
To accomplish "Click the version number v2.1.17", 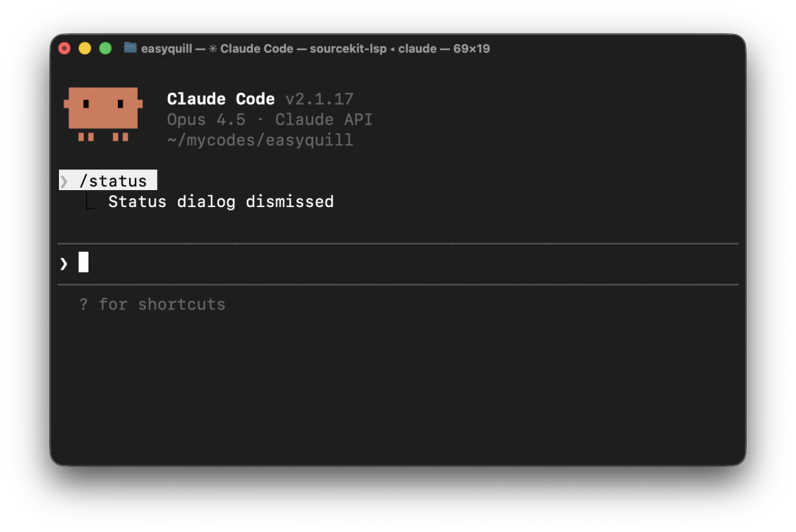I will (x=319, y=99).
